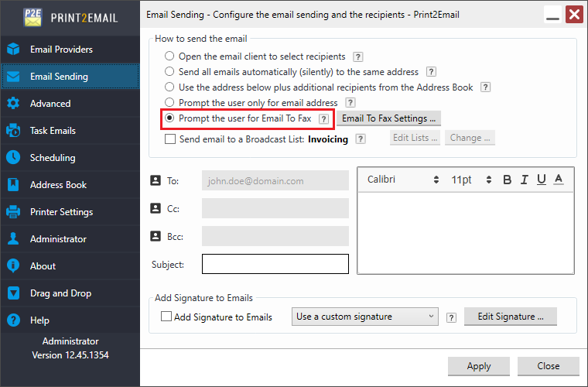Click the Bold formatting icon
Viewport: 588px width, 387px height.
coord(508,180)
